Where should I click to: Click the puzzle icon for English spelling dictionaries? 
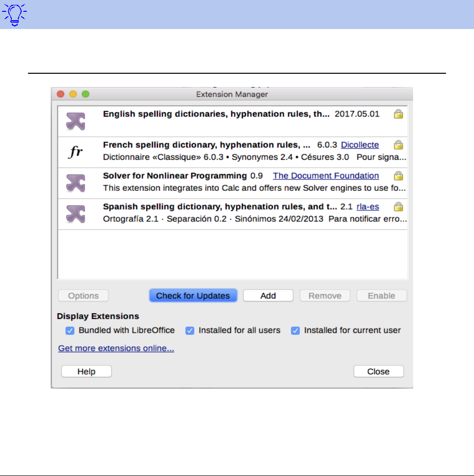coord(76,121)
